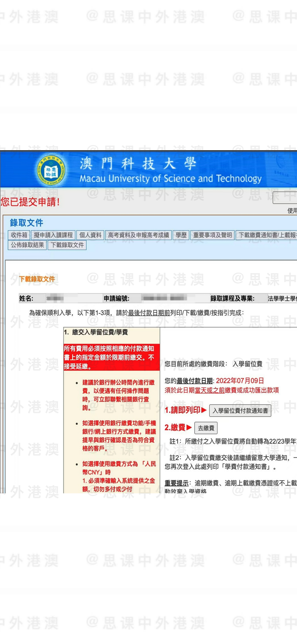This screenshot has height=644, width=297.
Task: Click the 重要提示 underlined label
Action: tap(176, 483)
